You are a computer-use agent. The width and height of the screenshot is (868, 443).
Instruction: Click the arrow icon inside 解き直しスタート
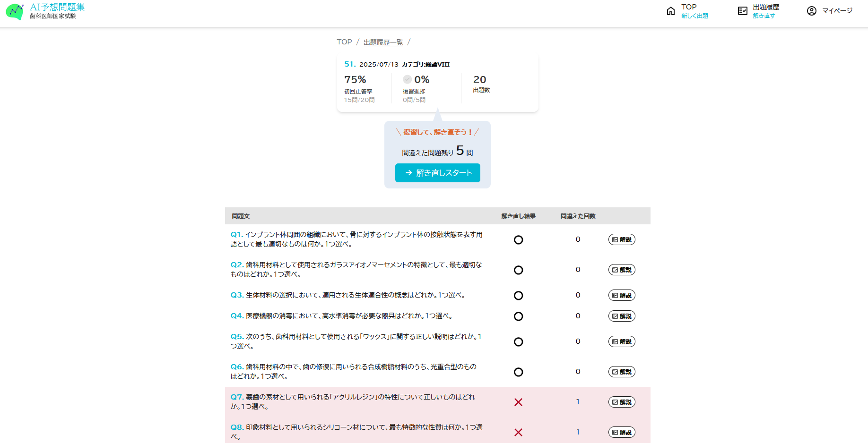408,173
